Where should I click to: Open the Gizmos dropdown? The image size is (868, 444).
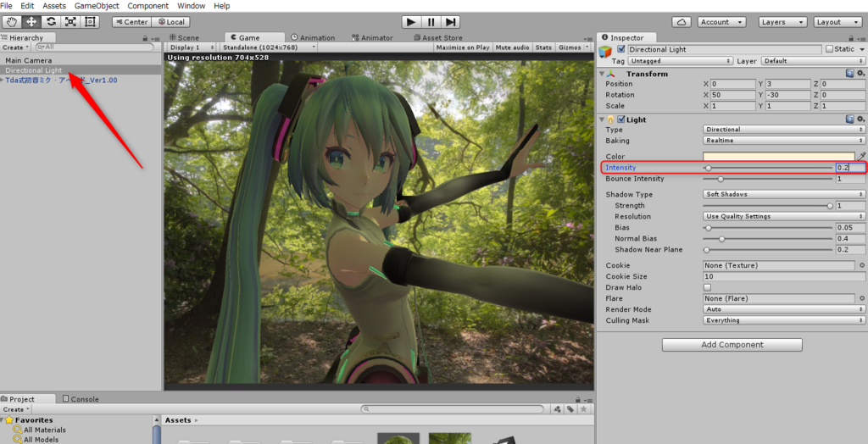coord(573,47)
